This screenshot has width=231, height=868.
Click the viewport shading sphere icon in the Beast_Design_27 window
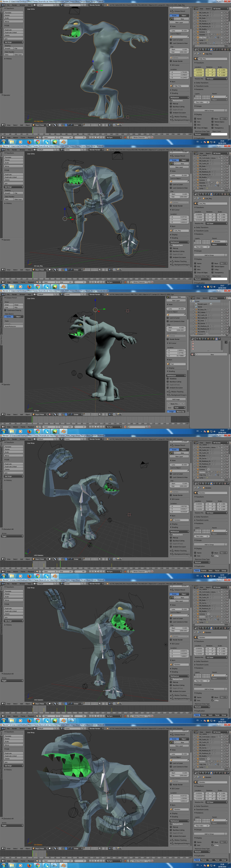point(50,125)
